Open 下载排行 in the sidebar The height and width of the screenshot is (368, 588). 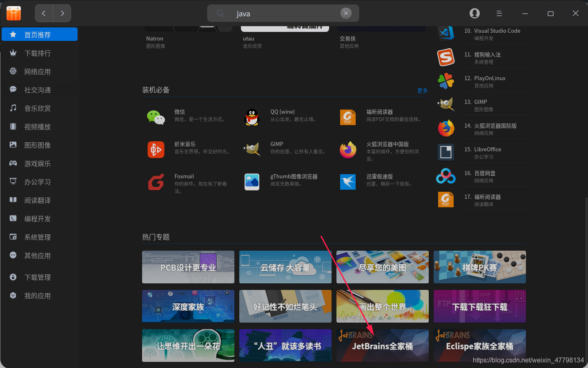[x=40, y=53]
